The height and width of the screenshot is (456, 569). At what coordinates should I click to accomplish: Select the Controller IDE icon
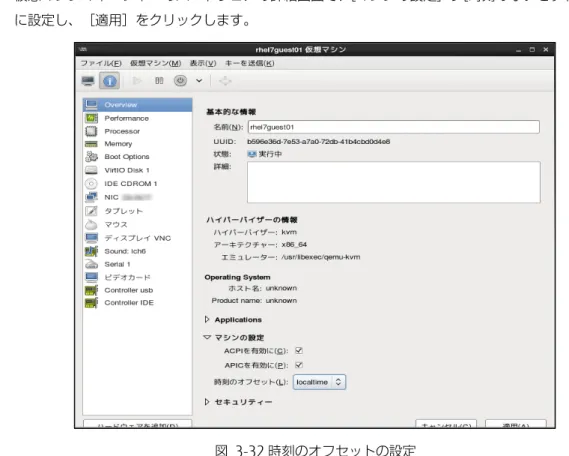point(91,303)
